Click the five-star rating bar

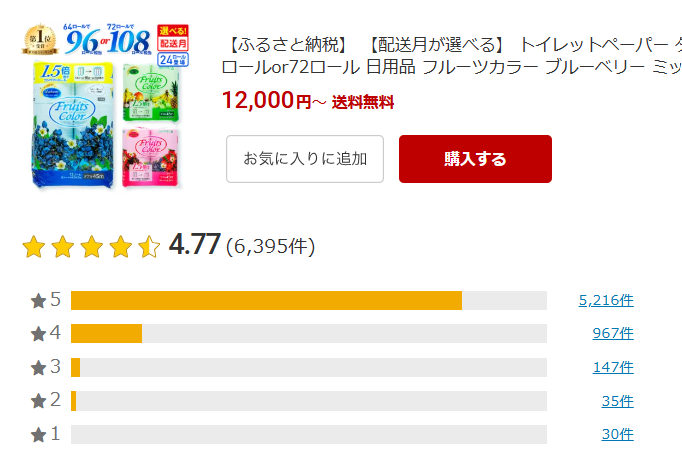309,300
